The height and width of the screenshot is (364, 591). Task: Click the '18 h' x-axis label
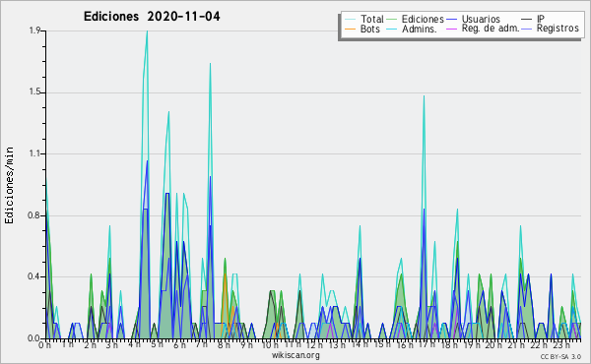(x=449, y=345)
